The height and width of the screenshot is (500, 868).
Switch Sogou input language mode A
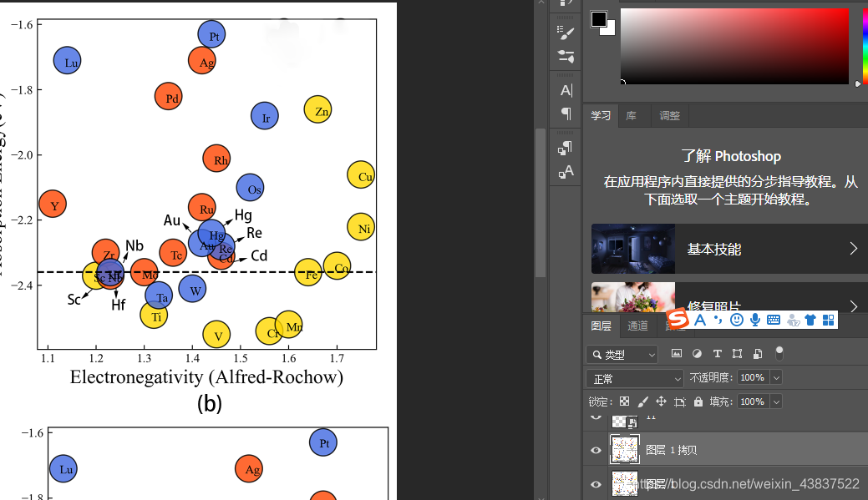pos(700,320)
